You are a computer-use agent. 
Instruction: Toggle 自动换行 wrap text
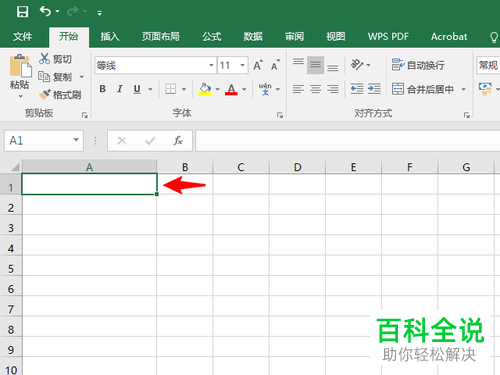click(x=418, y=65)
